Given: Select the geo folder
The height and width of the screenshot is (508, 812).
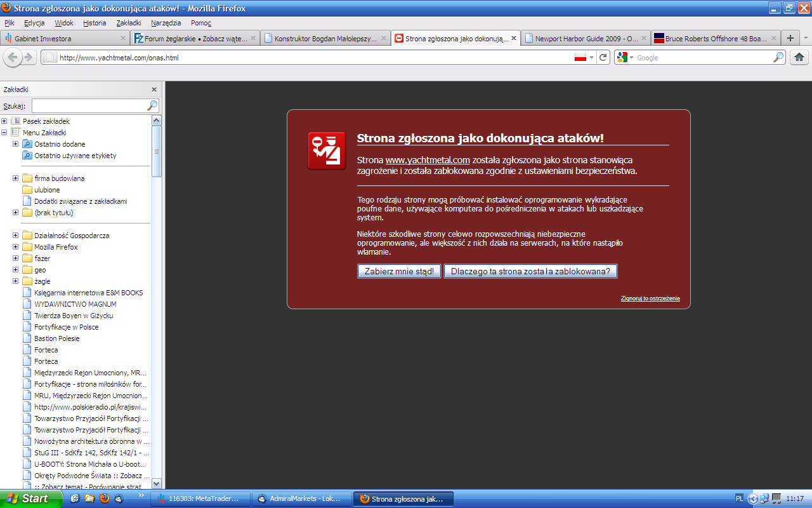Looking at the screenshot, I should coord(34,270).
